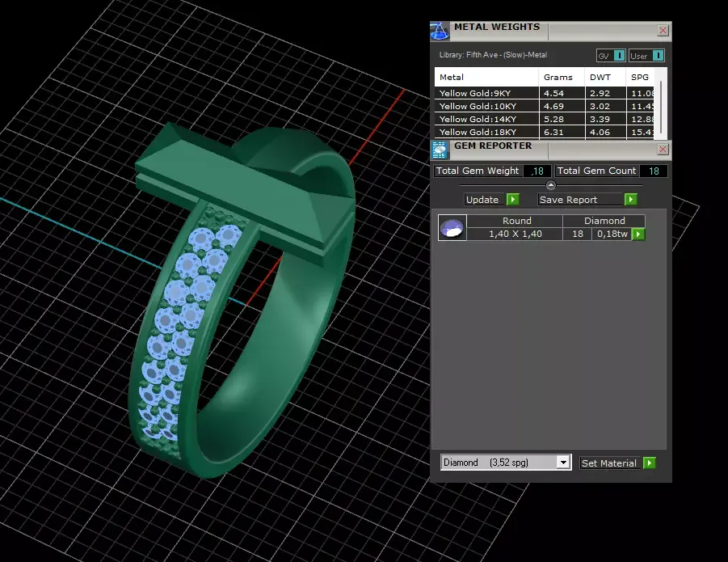Click the Library: Fifth Ave - (Slow)-Metal label
The image size is (728, 562).
coord(493,55)
